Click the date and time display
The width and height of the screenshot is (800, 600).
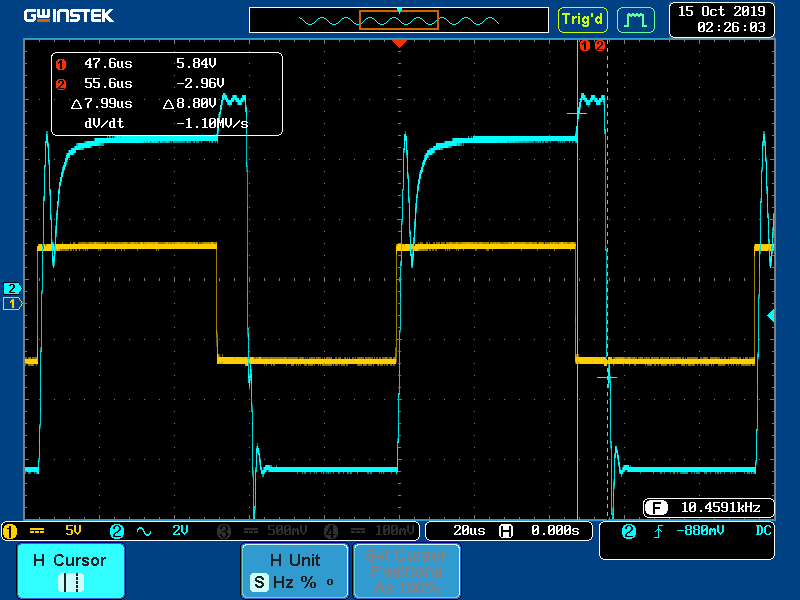coord(721,19)
